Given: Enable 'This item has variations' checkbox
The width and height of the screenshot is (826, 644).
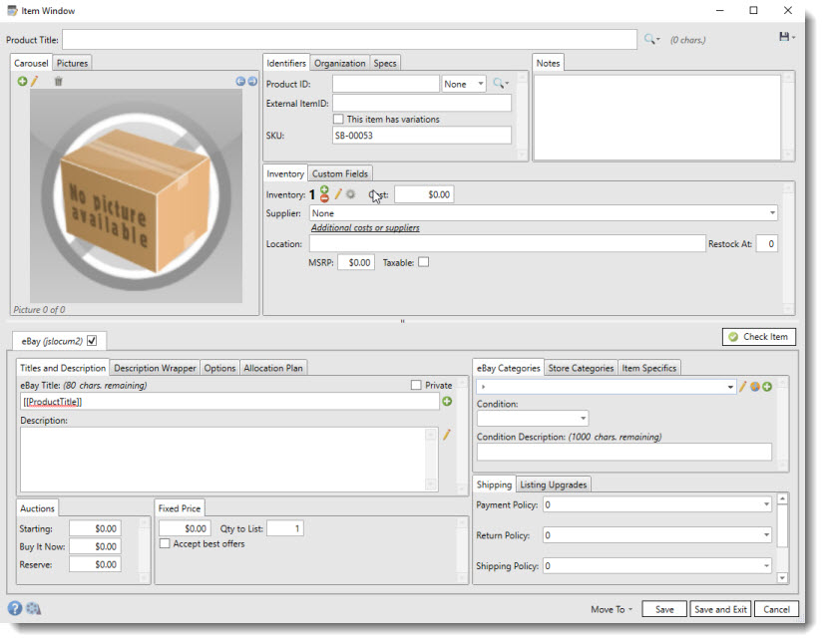Looking at the screenshot, I should click(x=339, y=119).
